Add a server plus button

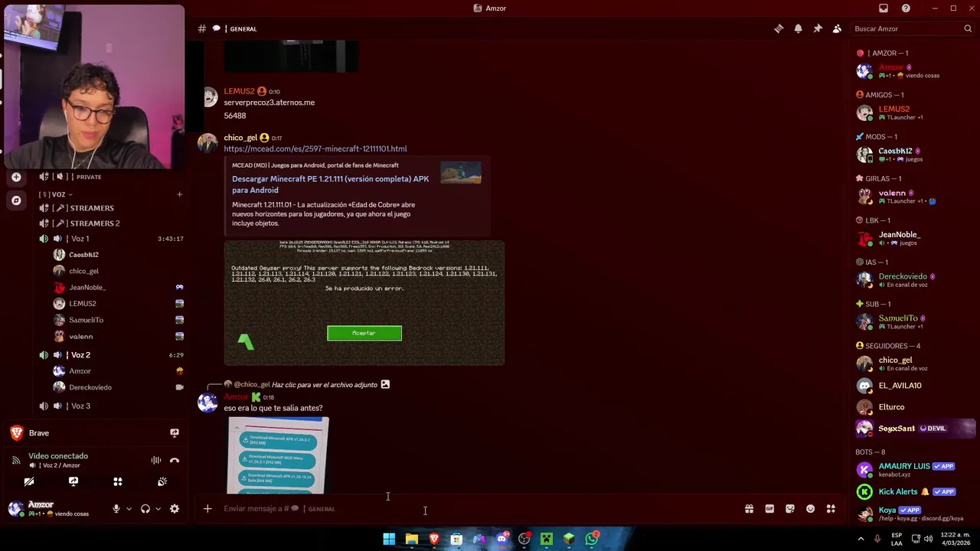point(16,177)
